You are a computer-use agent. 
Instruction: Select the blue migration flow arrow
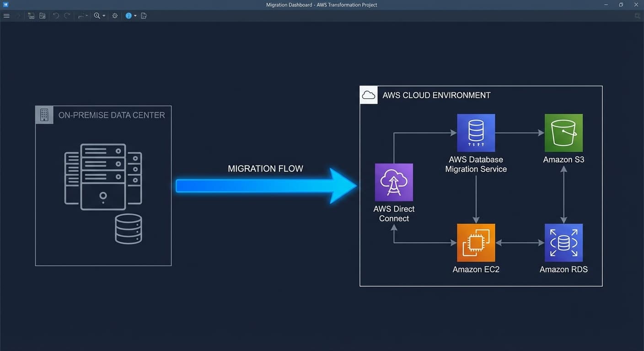coord(266,186)
